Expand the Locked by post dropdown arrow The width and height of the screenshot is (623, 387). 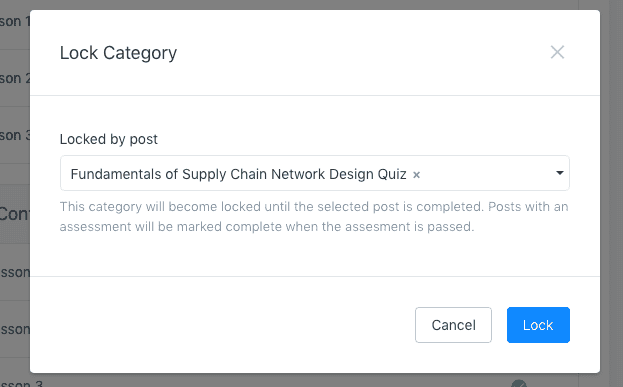(559, 173)
